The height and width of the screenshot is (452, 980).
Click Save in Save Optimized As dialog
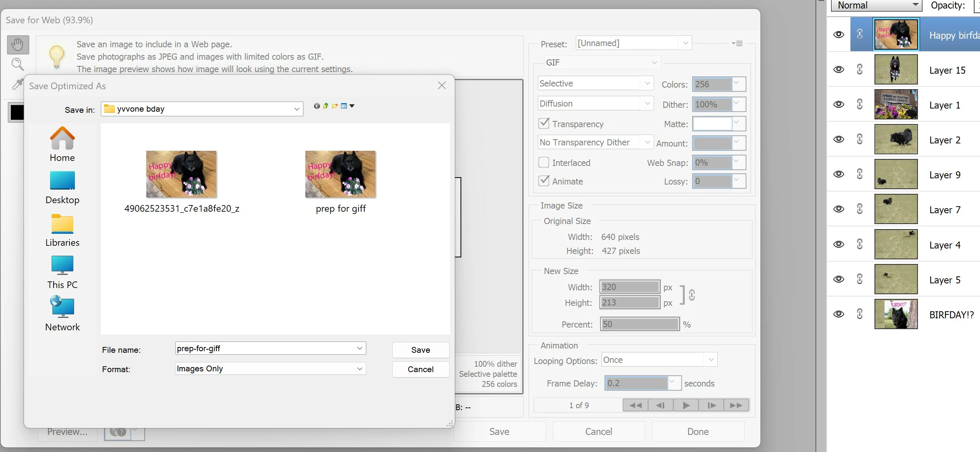(421, 350)
